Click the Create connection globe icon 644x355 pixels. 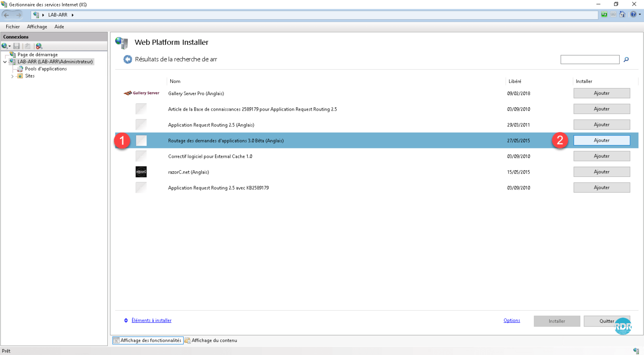click(x=5, y=46)
